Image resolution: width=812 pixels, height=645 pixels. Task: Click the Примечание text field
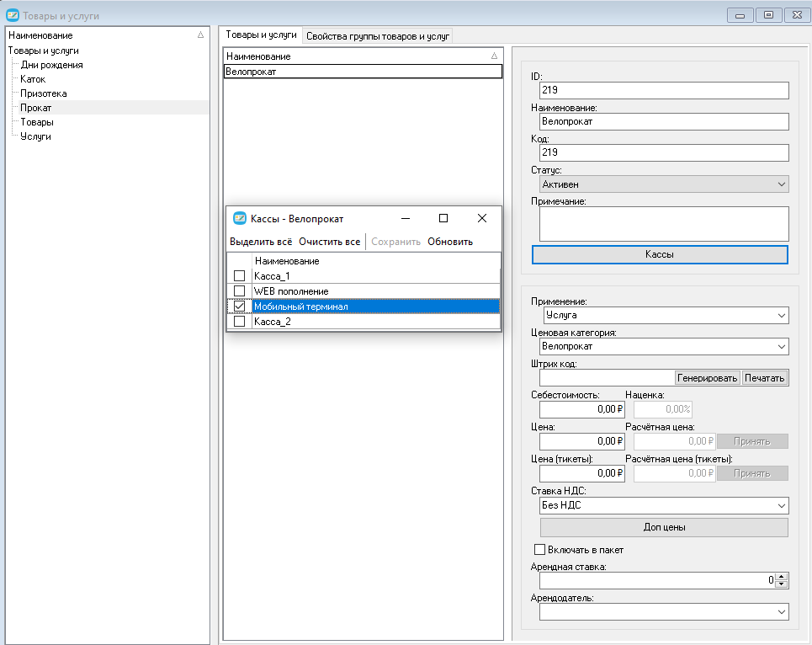664,224
